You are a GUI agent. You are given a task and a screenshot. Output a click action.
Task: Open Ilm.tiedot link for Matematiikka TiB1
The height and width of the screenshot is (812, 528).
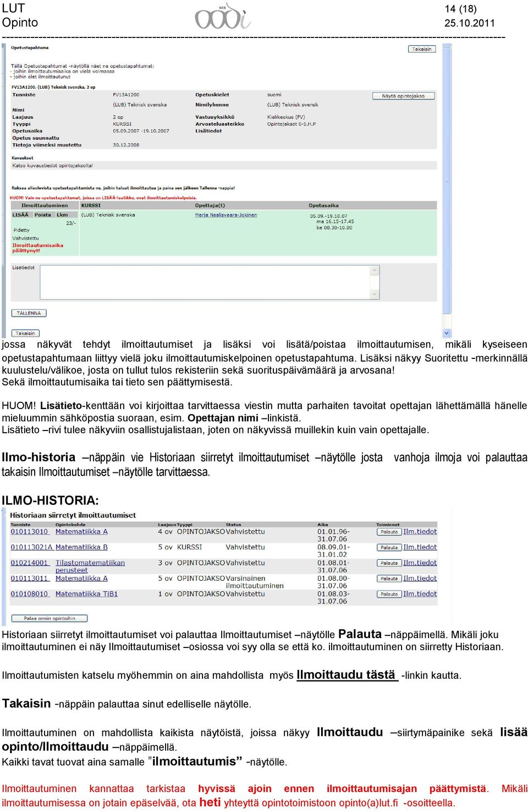point(420,593)
